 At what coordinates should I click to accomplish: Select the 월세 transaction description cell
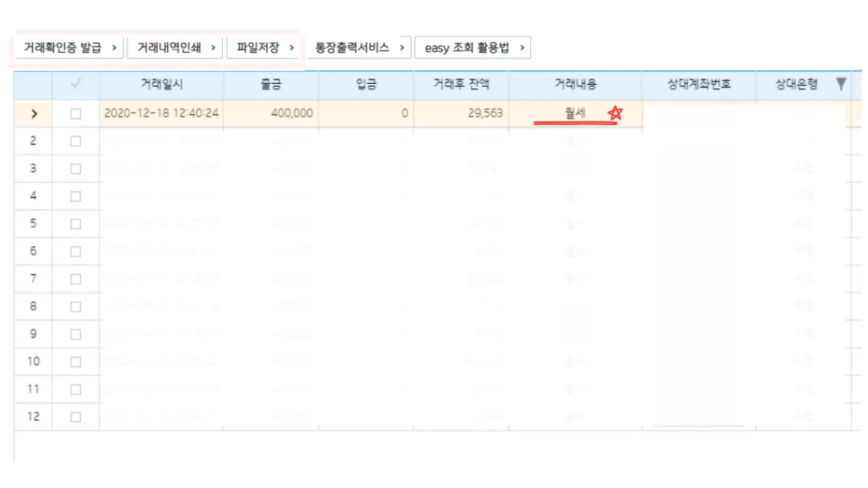click(x=575, y=114)
